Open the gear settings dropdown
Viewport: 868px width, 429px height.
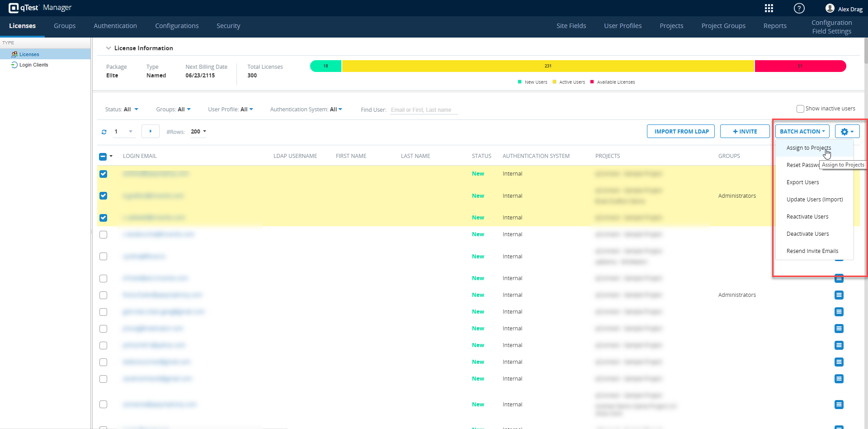pos(847,132)
